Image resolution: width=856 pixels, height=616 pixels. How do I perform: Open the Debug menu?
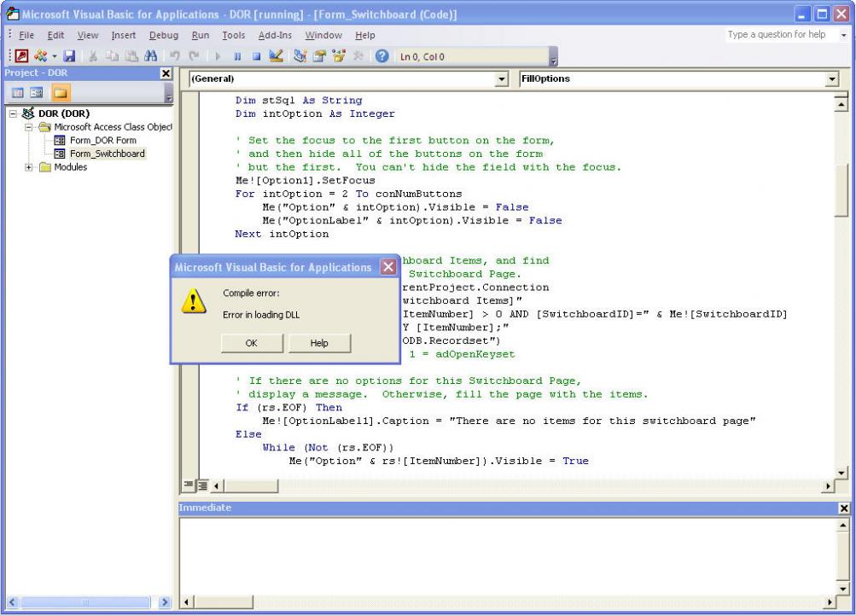click(x=164, y=35)
